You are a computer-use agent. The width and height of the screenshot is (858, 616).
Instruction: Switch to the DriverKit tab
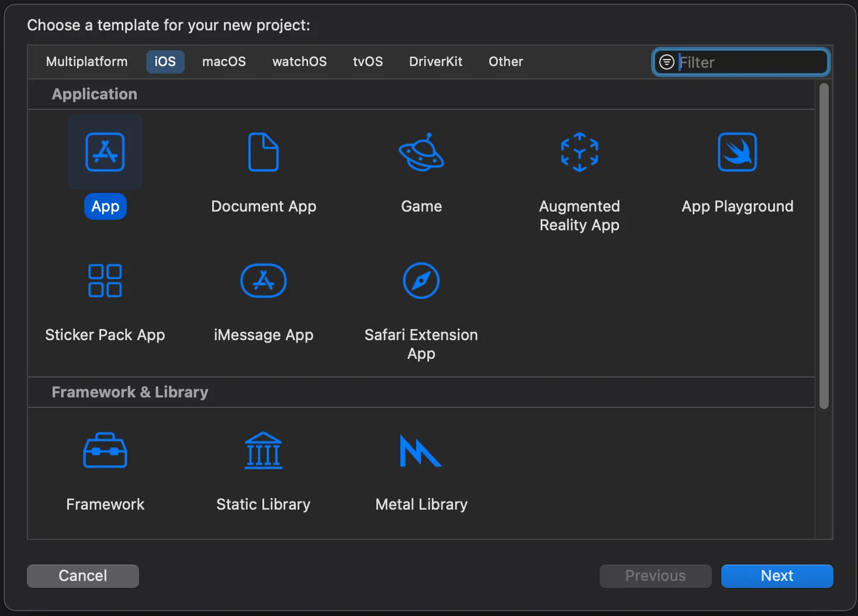(436, 61)
